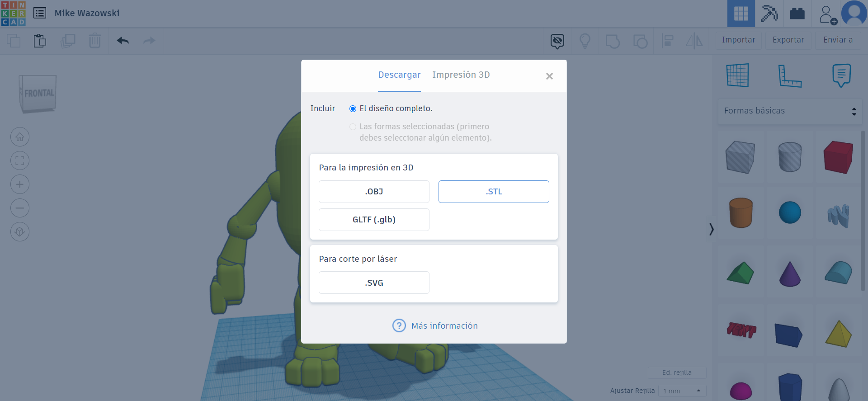The image size is (868, 401).
Task: Select the dark blue wedge shape
Action: pyautogui.click(x=788, y=335)
